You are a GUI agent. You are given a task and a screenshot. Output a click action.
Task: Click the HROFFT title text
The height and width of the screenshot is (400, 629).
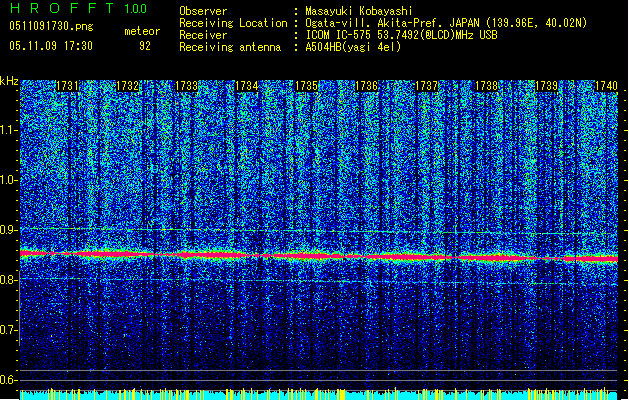pos(60,9)
